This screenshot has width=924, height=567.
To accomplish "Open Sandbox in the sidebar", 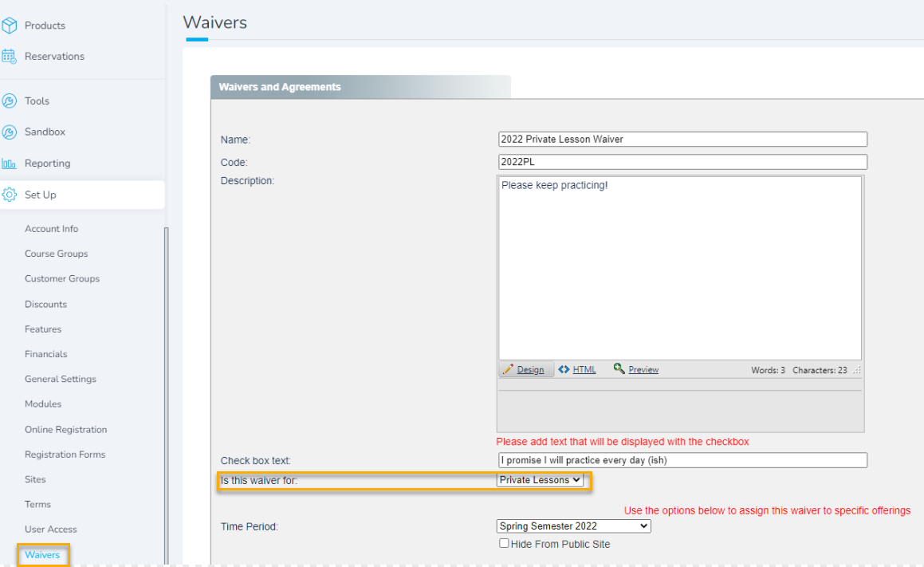I will coord(45,132).
